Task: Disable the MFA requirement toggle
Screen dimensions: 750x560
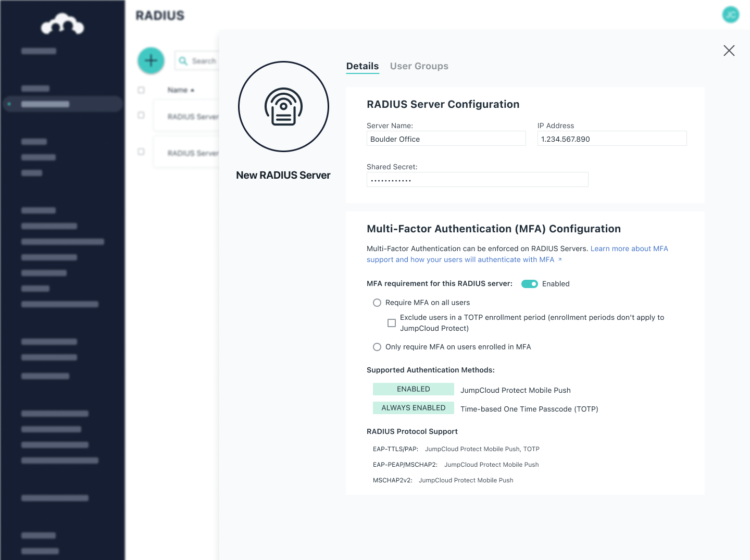Action: tap(530, 284)
